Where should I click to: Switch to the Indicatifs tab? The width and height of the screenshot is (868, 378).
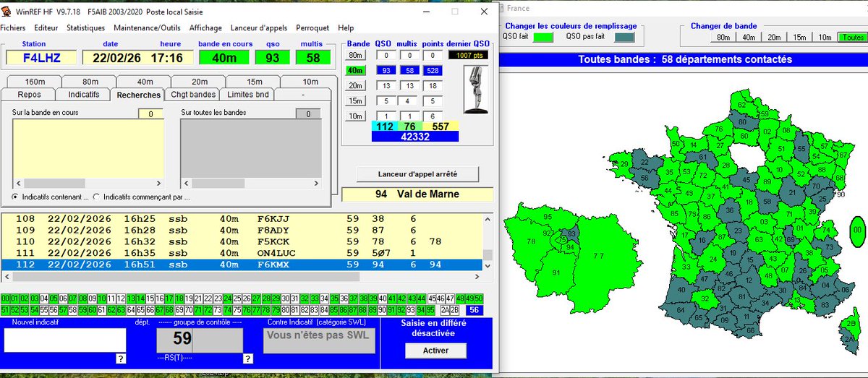(84, 95)
